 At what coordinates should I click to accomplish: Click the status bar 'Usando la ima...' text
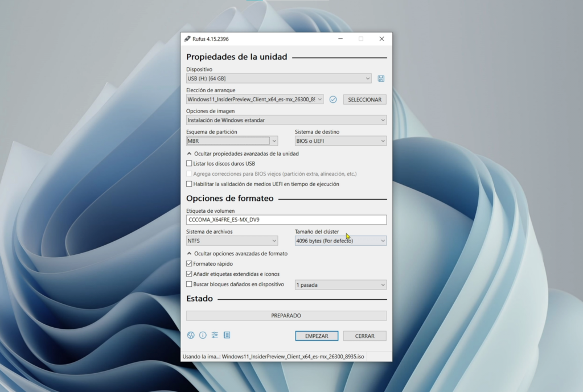(273, 356)
